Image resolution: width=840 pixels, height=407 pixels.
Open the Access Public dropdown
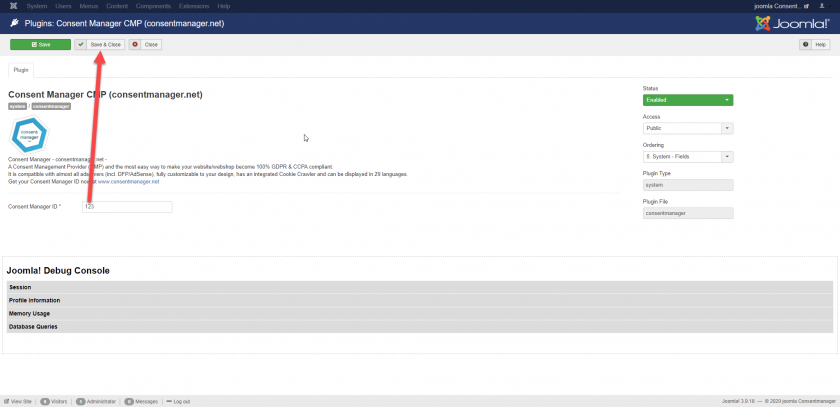pyautogui.click(x=688, y=129)
